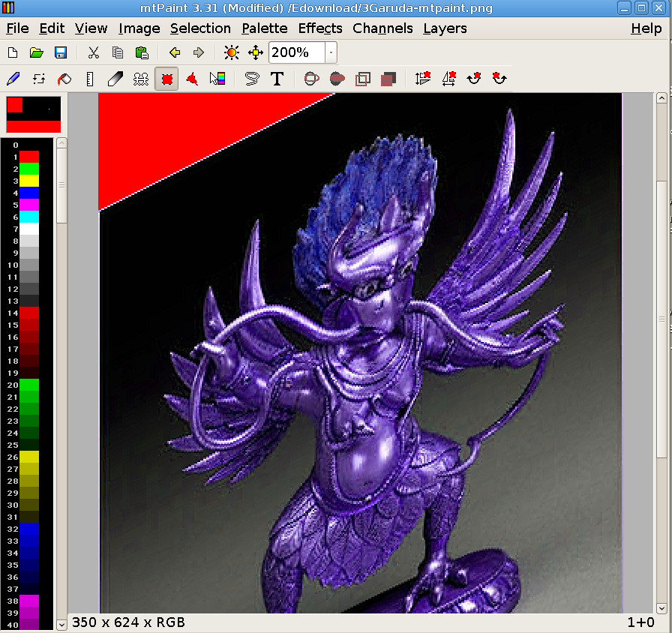Pick red palette colour 1
The height and width of the screenshot is (633, 672).
[29, 157]
